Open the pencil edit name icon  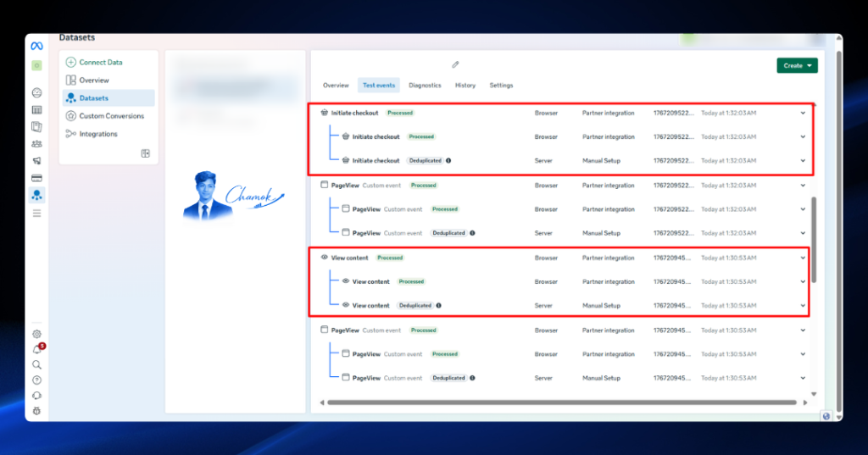455,64
